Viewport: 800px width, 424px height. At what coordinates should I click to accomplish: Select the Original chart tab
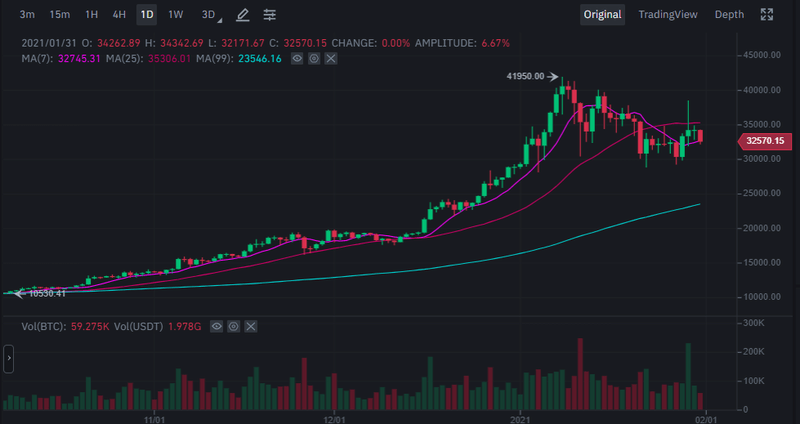pos(603,15)
